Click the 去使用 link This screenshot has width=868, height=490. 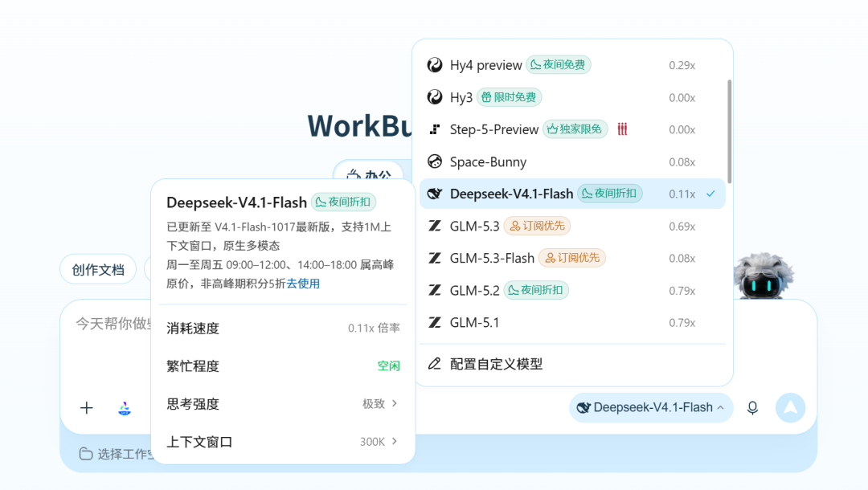click(x=303, y=284)
